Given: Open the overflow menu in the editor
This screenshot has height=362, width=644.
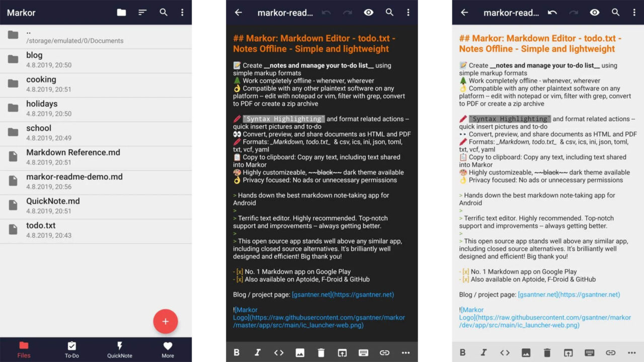Looking at the screenshot, I should [x=409, y=13].
